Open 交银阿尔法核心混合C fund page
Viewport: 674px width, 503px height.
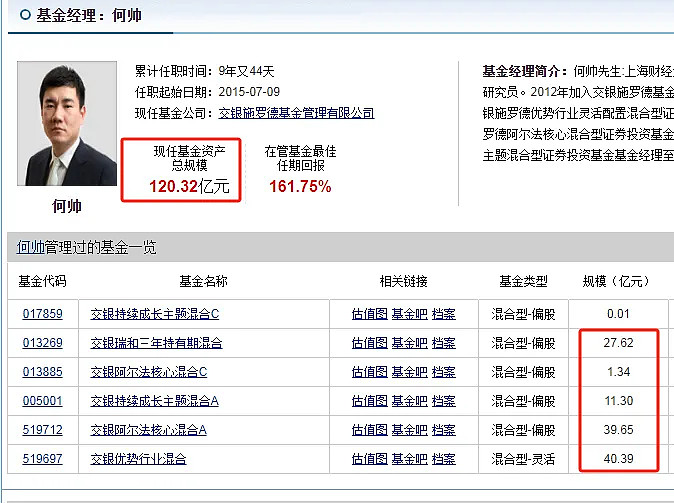[149, 371]
